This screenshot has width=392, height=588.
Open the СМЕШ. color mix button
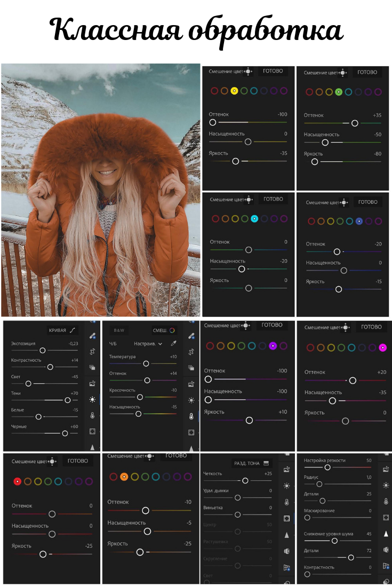tap(164, 330)
